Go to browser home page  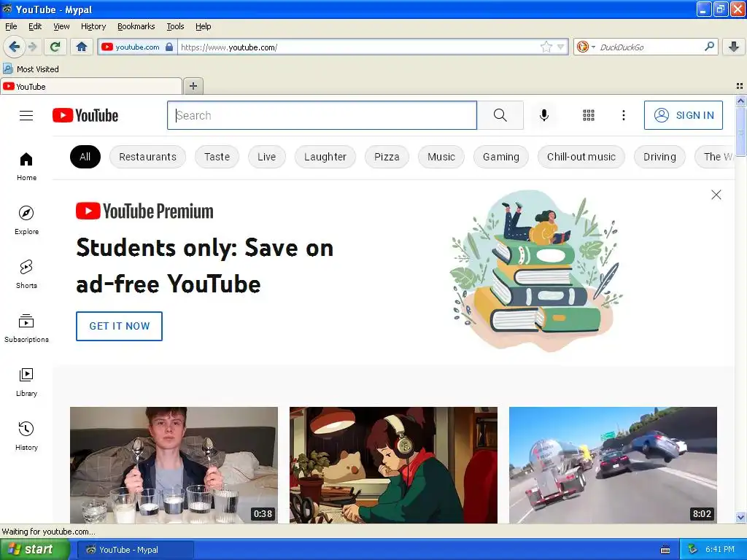[x=82, y=47]
